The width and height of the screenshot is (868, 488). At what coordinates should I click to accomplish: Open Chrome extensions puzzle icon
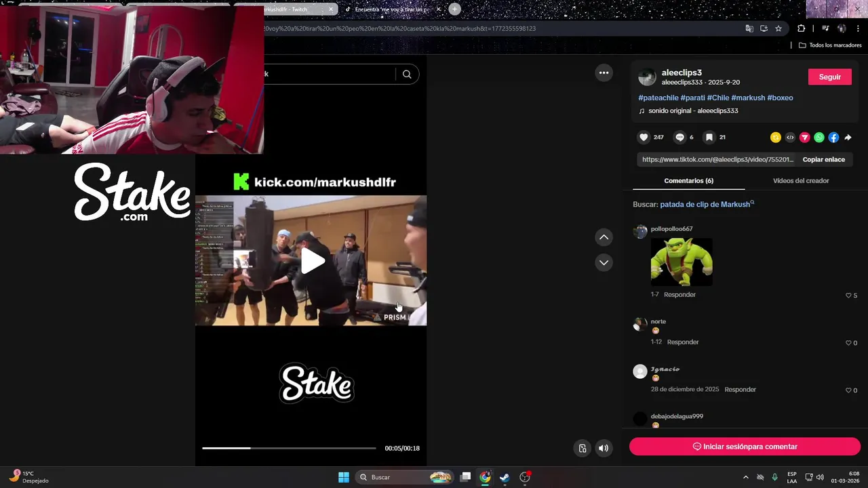point(801,28)
